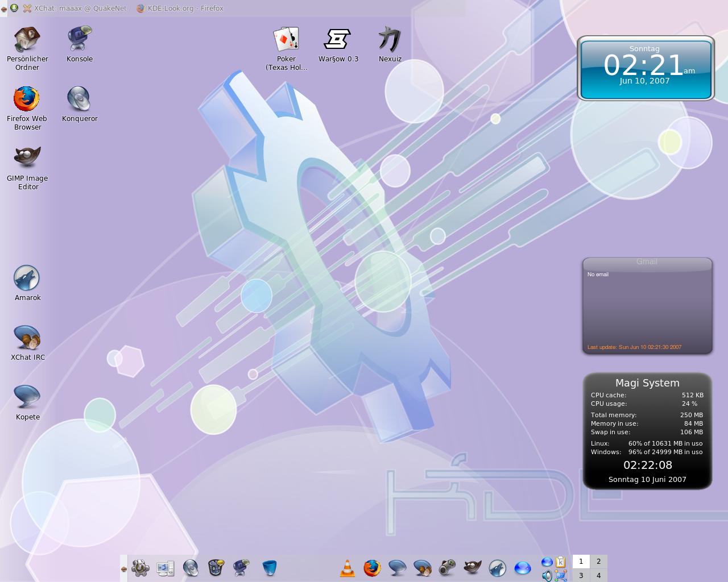Click the speaker volume tray icon
Image resolution: width=728 pixels, height=582 pixels.
[x=547, y=576]
